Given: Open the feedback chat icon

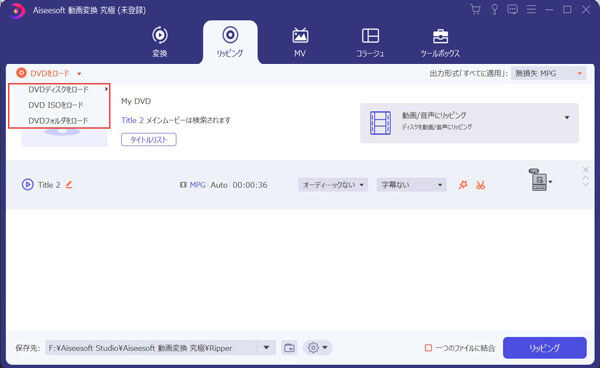Looking at the screenshot, I should pos(512,10).
